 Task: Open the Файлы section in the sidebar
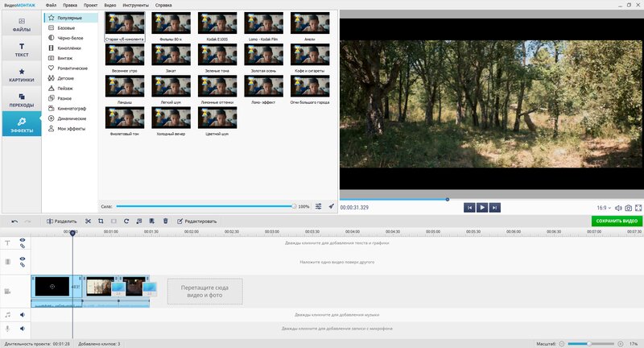22,24
